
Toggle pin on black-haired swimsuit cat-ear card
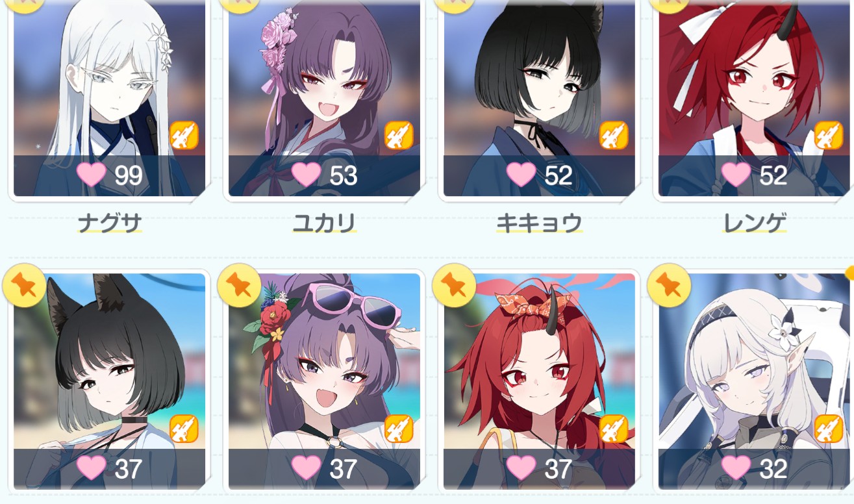click(x=24, y=285)
